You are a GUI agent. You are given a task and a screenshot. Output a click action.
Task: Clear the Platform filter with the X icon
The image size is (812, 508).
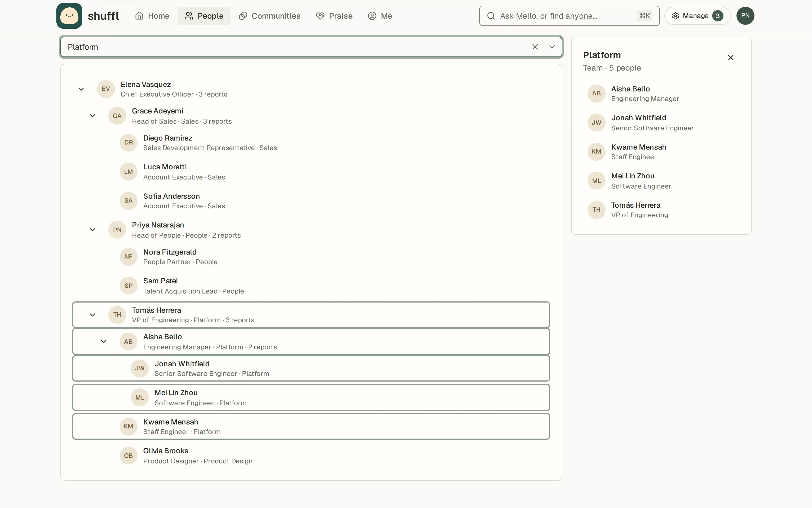click(535, 47)
